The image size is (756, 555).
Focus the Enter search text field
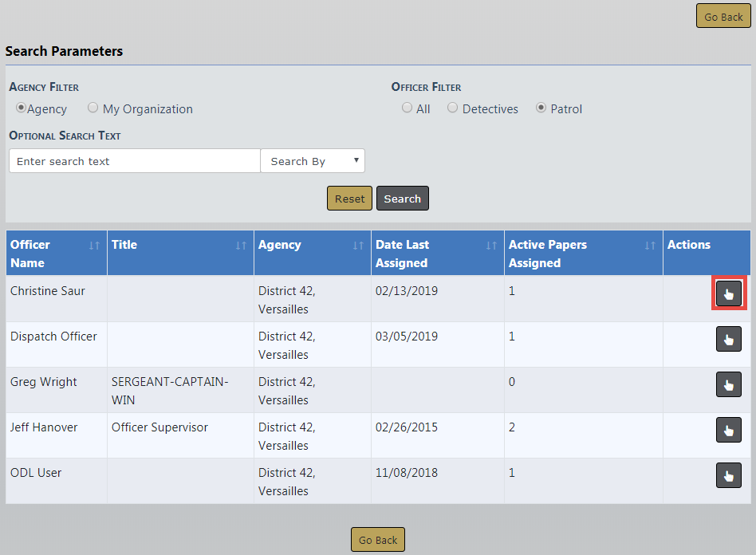click(134, 161)
